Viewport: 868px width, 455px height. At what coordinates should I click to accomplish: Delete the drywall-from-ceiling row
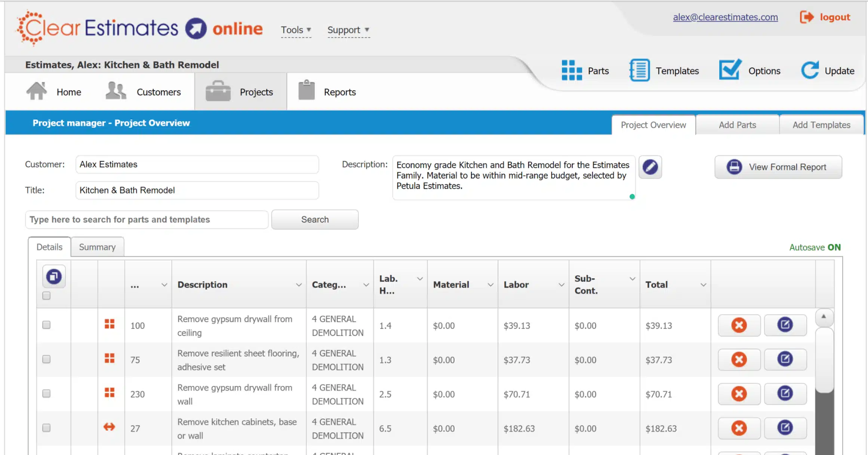[739, 325]
